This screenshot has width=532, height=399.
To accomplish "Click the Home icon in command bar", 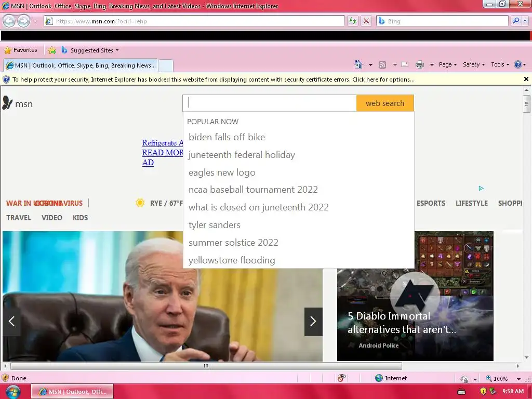I will (x=358, y=64).
